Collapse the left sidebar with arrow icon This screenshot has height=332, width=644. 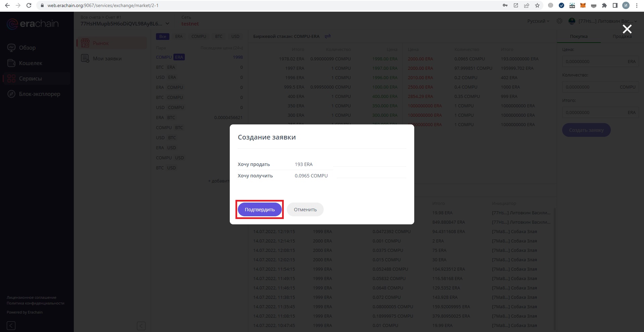point(11,325)
